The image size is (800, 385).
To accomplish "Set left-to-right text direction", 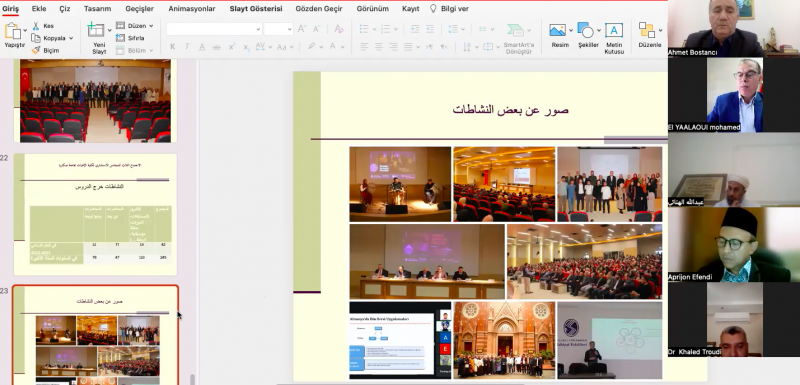I will [x=430, y=46].
